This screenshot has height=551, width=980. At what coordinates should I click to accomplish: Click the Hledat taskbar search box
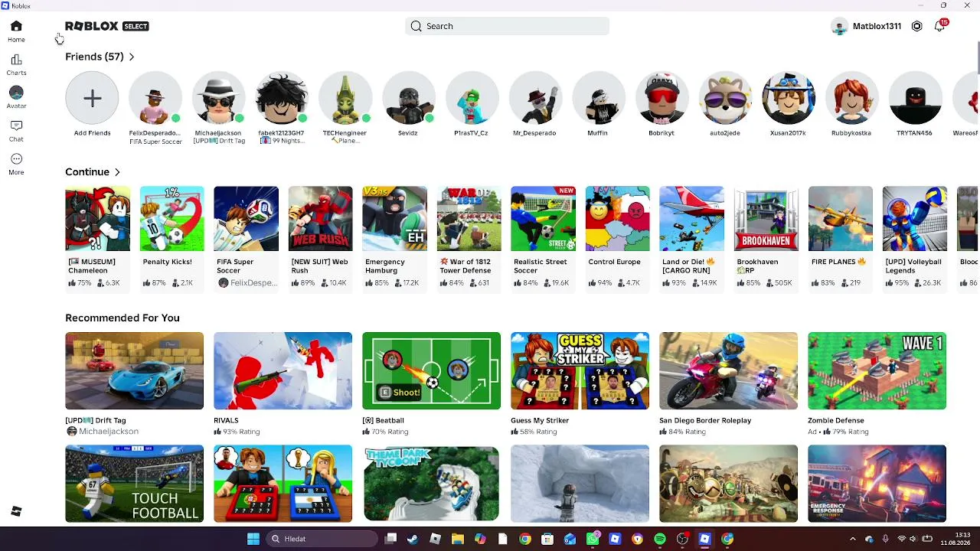click(x=323, y=539)
